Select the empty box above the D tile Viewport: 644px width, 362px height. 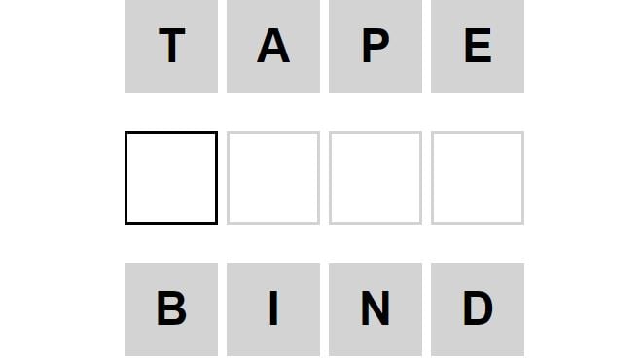point(478,178)
